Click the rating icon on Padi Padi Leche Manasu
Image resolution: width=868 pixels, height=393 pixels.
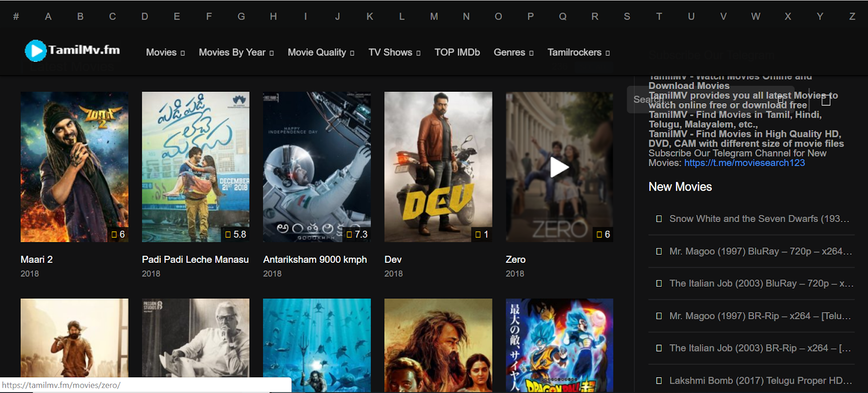point(228,234)
